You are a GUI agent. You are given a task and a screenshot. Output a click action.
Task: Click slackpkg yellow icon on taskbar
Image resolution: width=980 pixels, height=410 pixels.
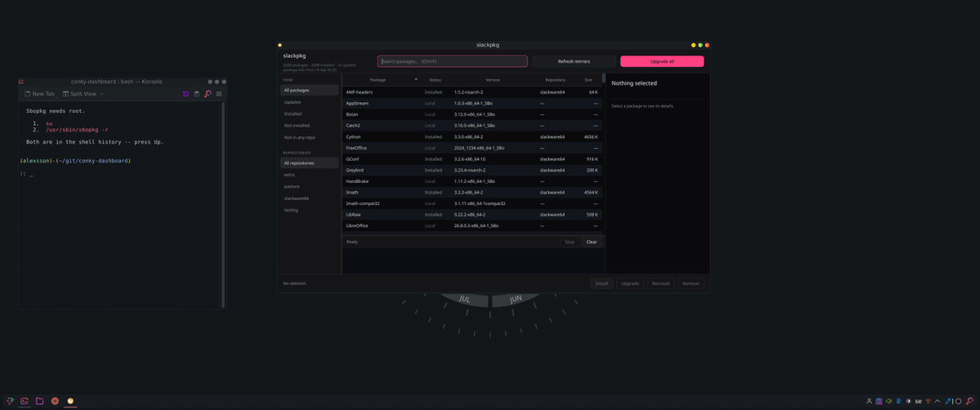pyautogui.click(x=70, y=401)
